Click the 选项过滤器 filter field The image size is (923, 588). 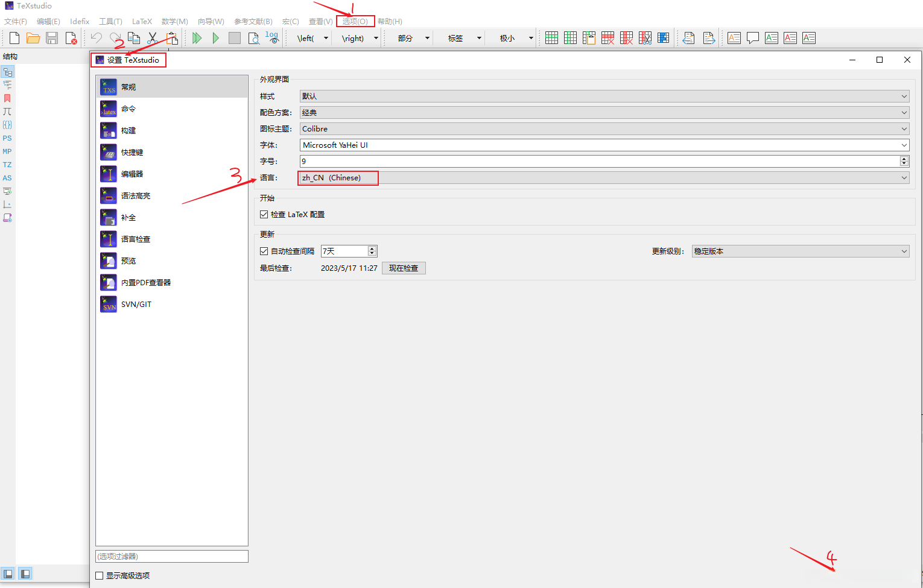point(172,556)
